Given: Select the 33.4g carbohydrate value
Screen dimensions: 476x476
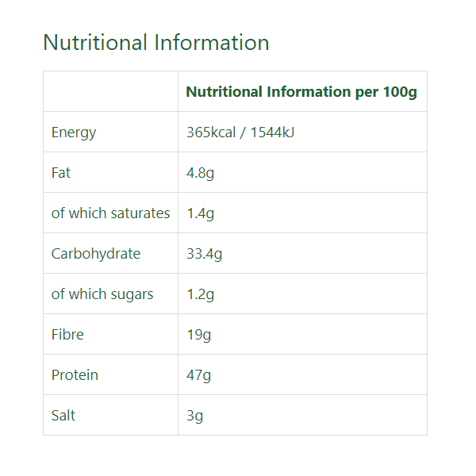Looking at the screenshot, I should coord(205,254).
